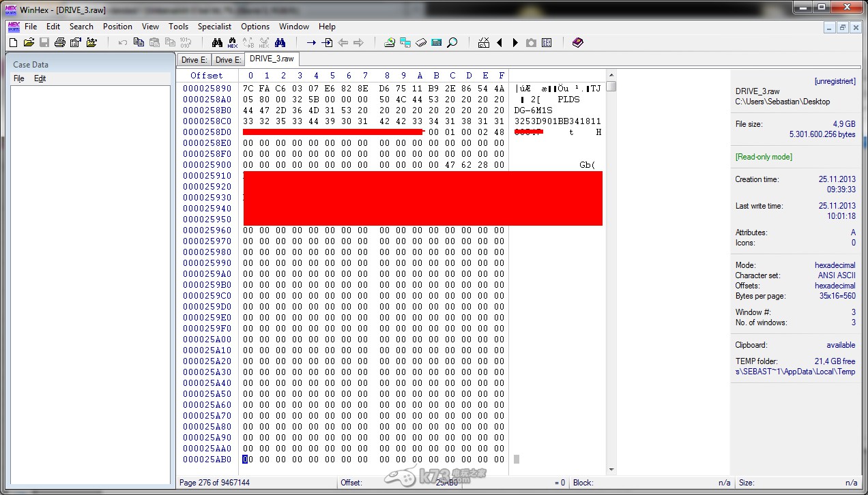Create a new file with the blank page icon
This screenshot has width=868, height=495.
(13, 42)
